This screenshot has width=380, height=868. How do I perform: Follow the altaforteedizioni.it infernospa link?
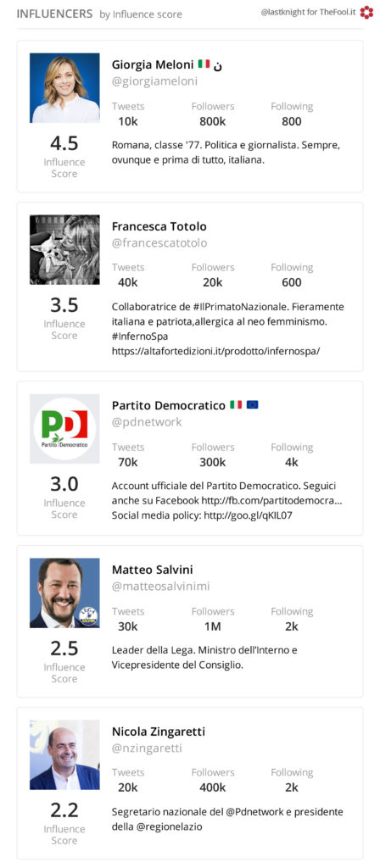(216, 351)
